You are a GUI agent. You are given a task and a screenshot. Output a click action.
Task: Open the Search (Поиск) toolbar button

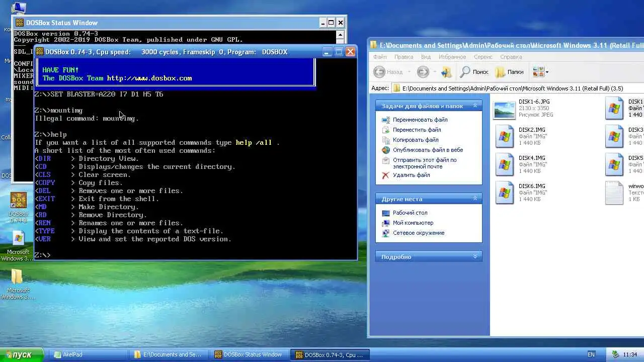(x=474, y=72)
